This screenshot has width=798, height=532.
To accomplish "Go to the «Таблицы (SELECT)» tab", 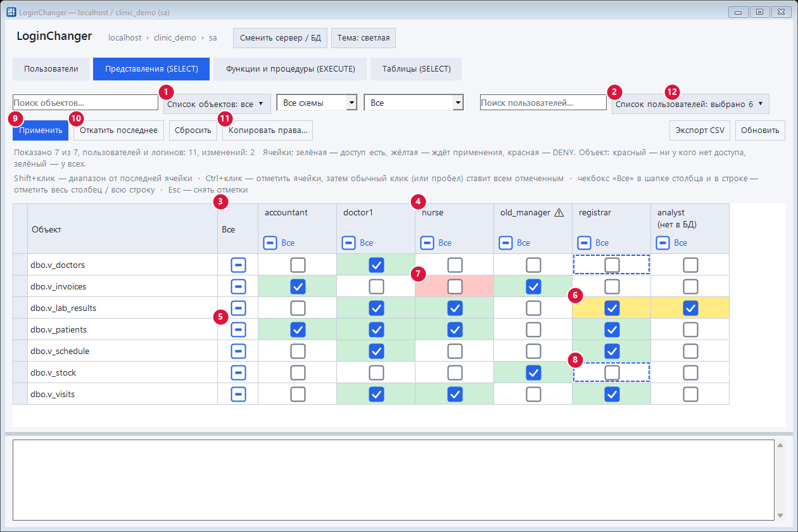I will [x=416, y=69].
